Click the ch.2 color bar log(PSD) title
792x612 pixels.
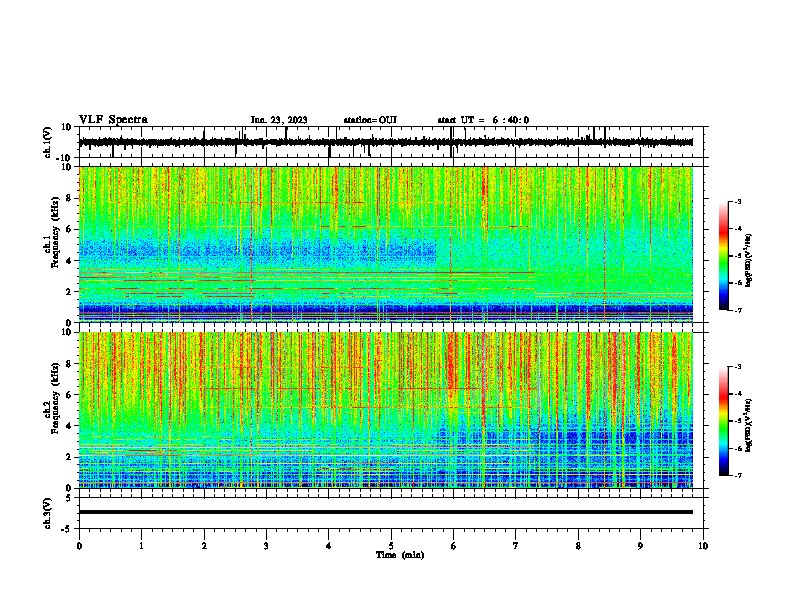coord(748,425)
